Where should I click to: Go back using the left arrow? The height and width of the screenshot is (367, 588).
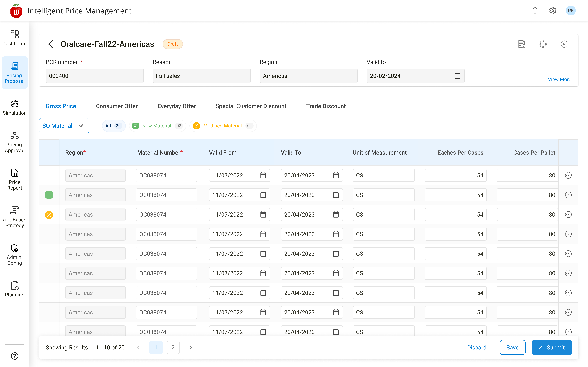[51, 44]
